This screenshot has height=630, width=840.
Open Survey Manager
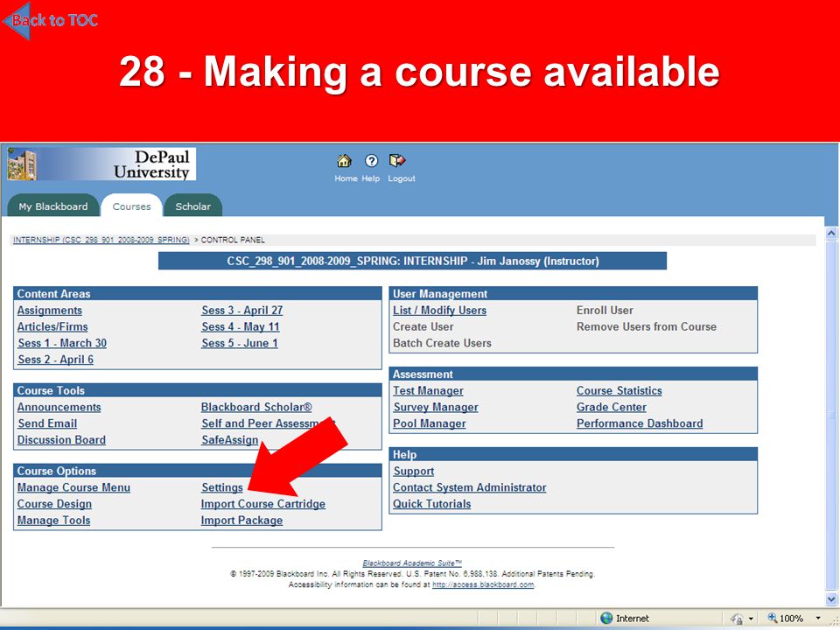[x=436, y=407]
